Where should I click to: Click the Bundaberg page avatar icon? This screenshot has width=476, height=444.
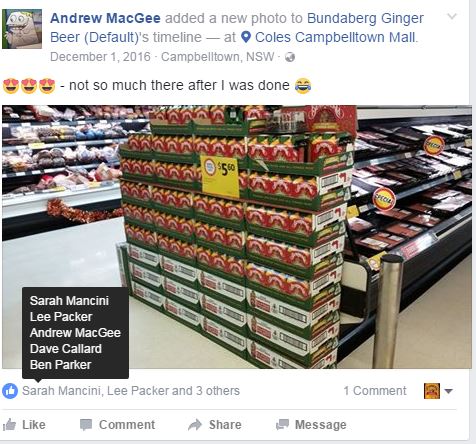click(x=432, y=391)
